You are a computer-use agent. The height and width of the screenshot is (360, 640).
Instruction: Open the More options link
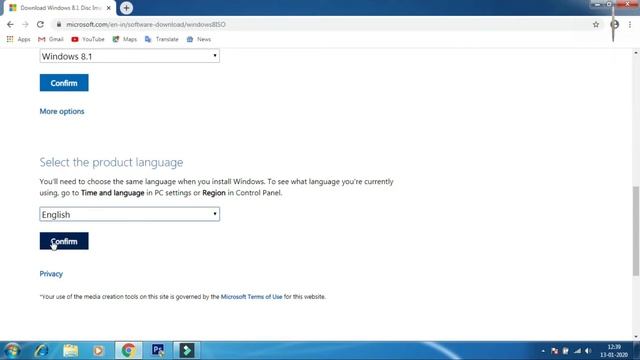pyautogui.click(x=62, y=111)
